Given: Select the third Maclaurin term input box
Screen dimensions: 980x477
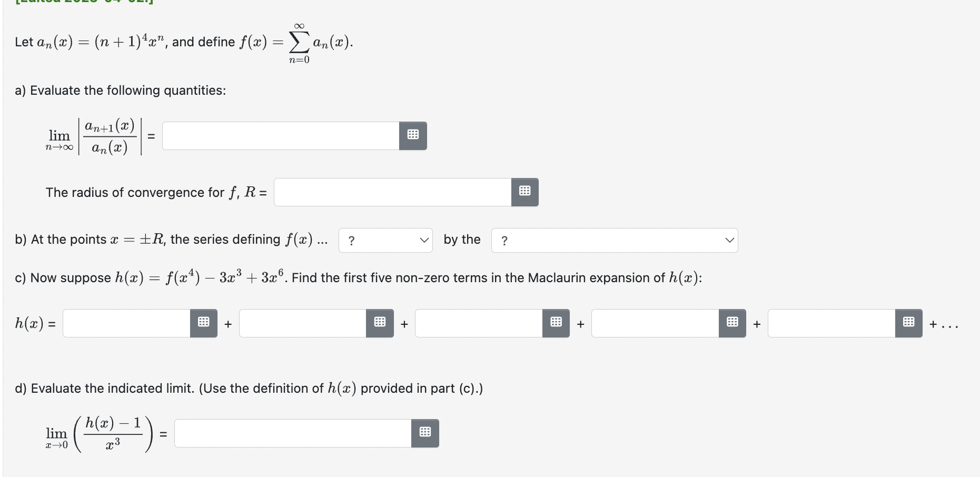Looking at the screenshot, I should [479, 323].
